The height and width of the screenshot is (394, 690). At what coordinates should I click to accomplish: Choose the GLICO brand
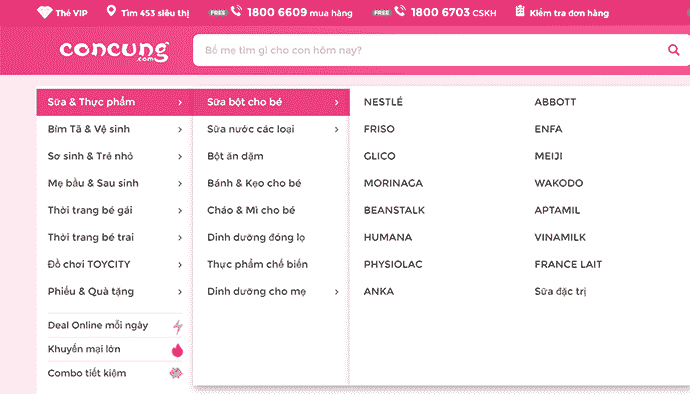[x=379, y=156]
